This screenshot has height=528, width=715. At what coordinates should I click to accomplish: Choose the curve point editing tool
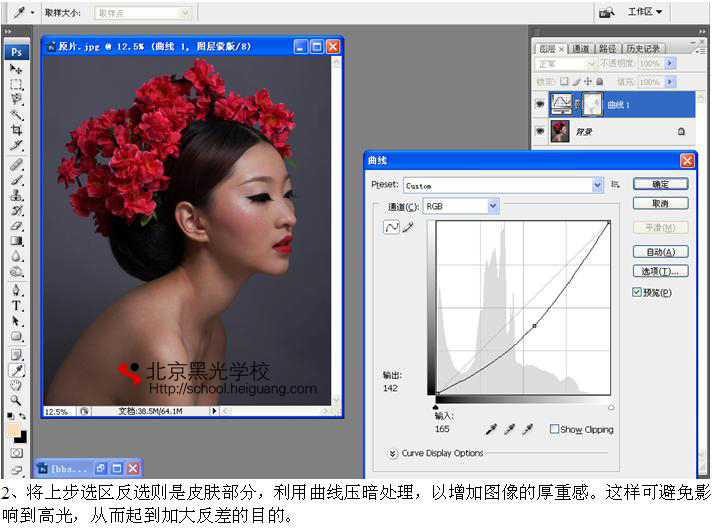point(392,227)
